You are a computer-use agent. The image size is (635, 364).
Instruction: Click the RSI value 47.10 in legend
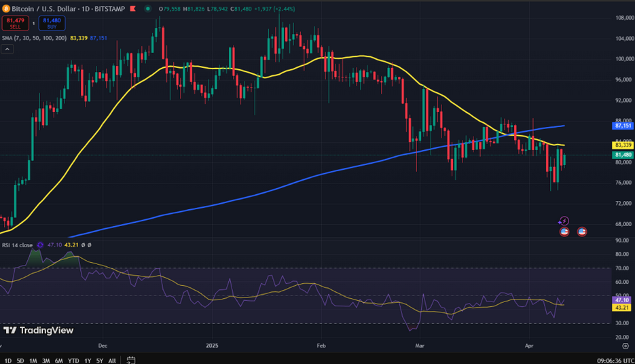(55, 245)
